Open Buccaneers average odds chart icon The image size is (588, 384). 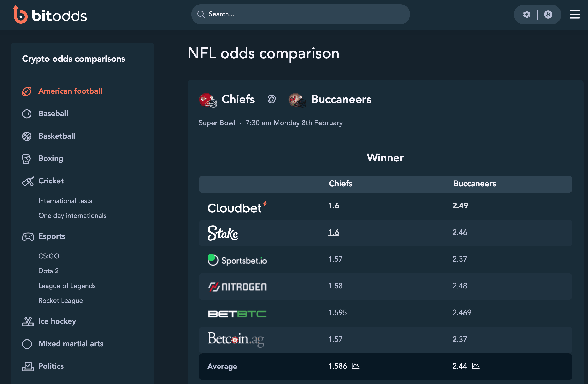click(x=475, y=366)
